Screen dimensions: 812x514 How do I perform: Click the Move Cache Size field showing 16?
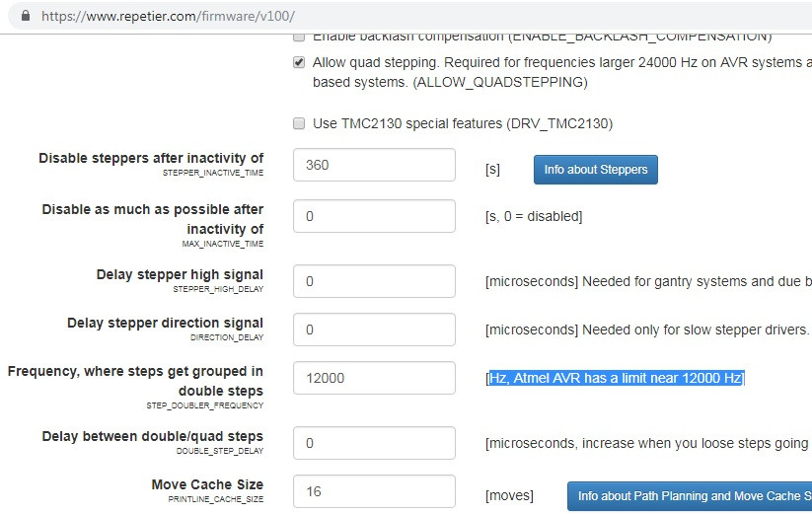click(374, 491)
